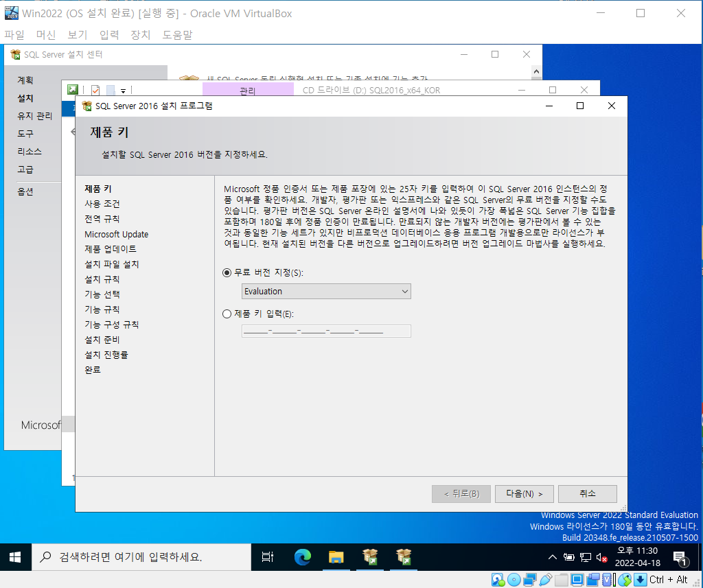Viewport: 703px width, 588px height.
Task: Open 파일 menu in VirtualBox
Action: (14, 34)
